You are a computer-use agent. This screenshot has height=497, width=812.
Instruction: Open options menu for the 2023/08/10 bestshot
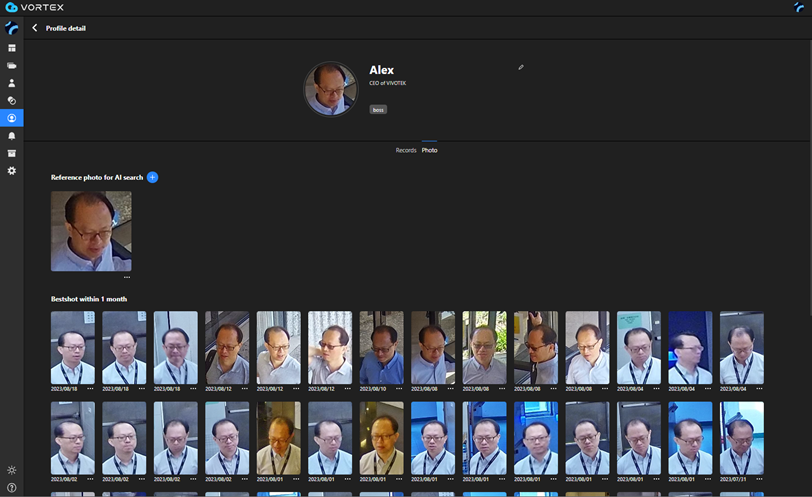click(398, 388)
